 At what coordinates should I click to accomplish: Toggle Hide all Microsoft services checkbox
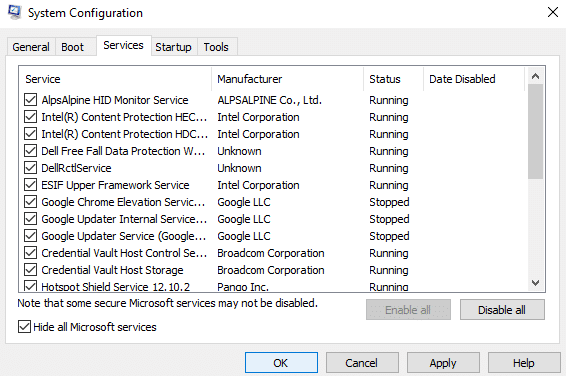pyautogui.click(x=24, y=327)
